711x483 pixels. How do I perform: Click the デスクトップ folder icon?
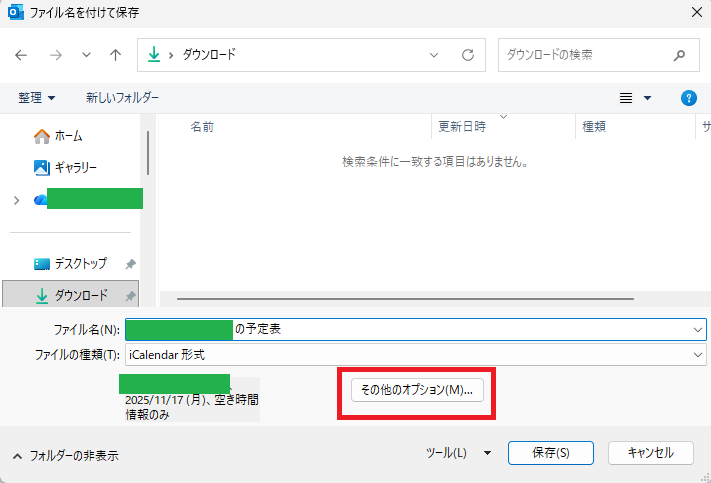42,263
